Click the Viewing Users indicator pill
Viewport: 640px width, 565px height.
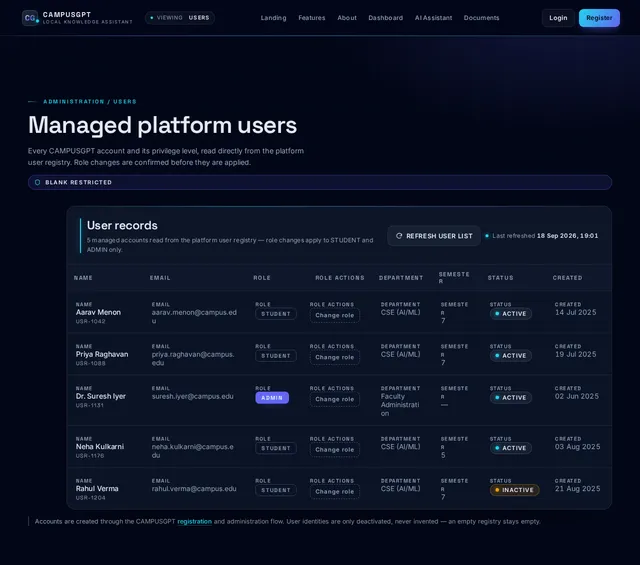180,18
